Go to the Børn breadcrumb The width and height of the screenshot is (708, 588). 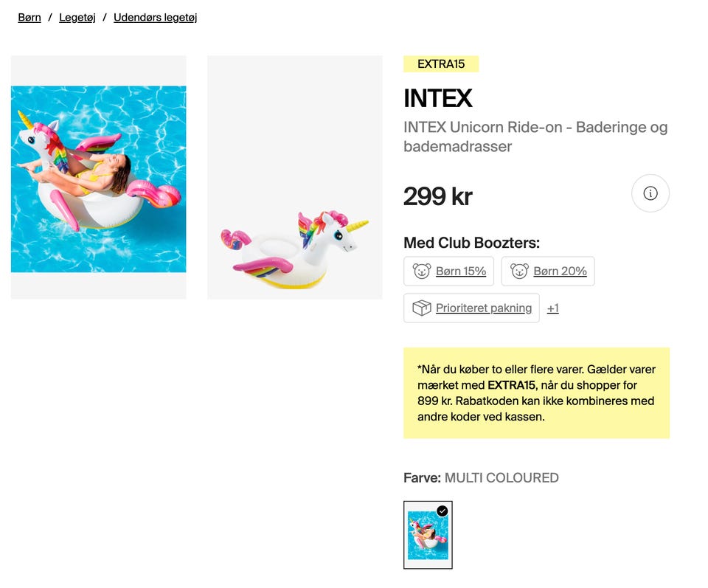[x=29, y=17]
